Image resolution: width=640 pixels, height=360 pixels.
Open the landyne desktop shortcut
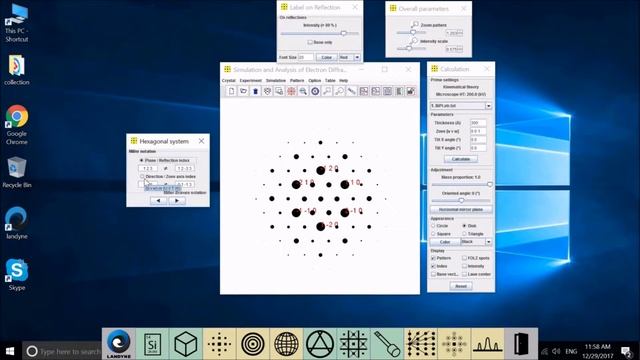(x=17, y=223)
